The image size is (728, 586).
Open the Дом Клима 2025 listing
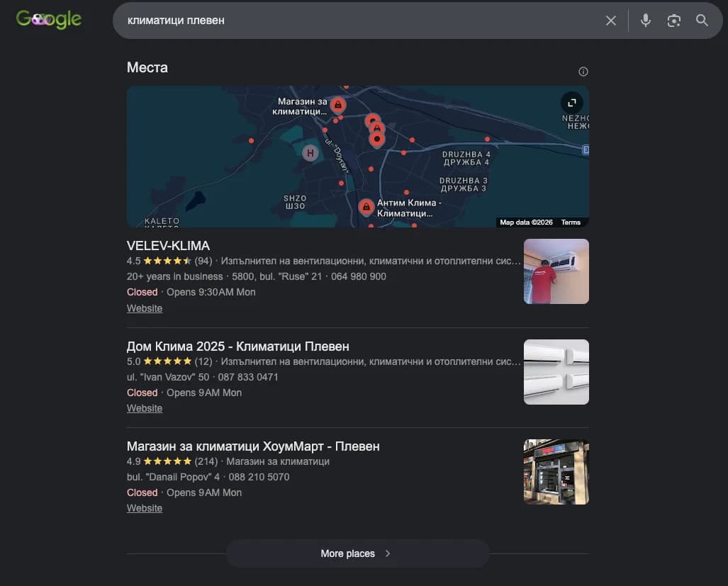tap(237, 346)
